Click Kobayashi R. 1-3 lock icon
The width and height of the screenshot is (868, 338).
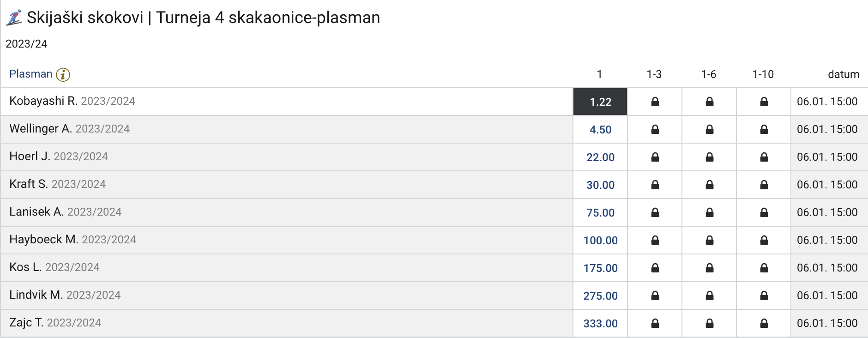click(655, 102)
